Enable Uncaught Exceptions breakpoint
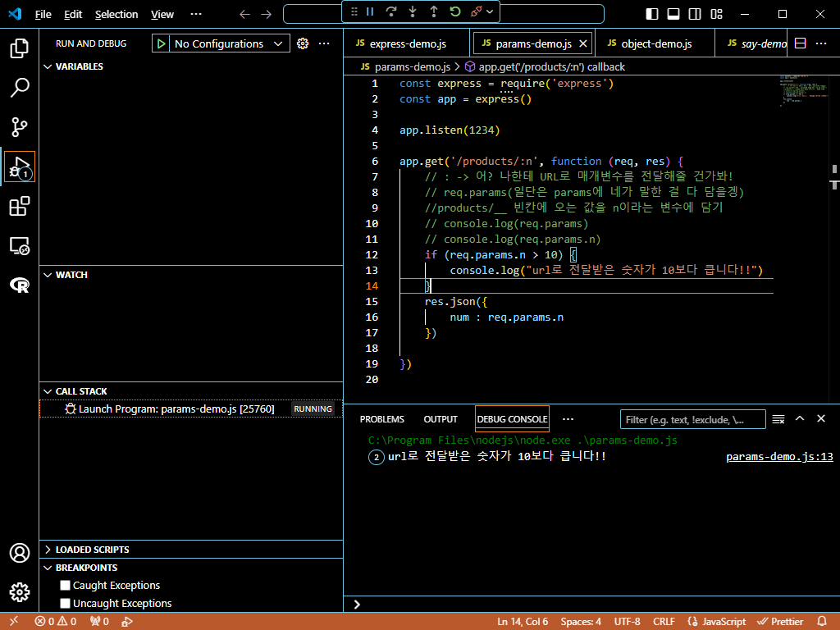Image resolution: width=840 pixels, height=630 pixels. pyautogui.click(x=66, y=604)
